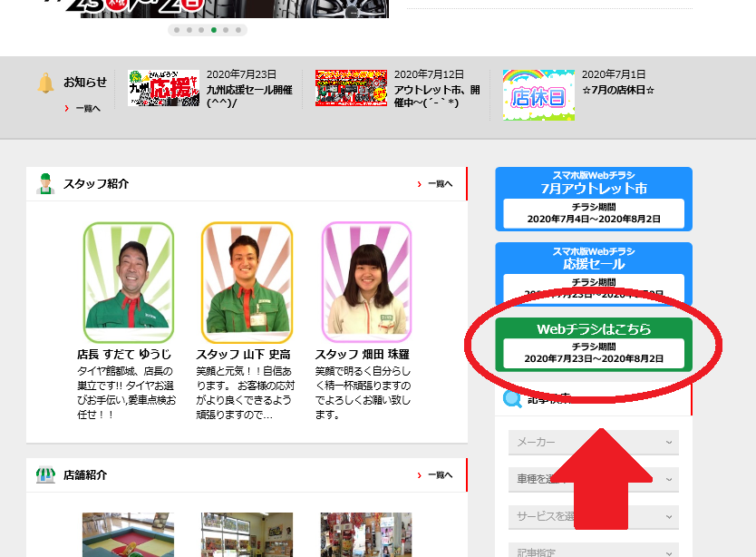Select the last carousel dot indicator
Screen dimensions: 756x557
[x=238, y=30]
